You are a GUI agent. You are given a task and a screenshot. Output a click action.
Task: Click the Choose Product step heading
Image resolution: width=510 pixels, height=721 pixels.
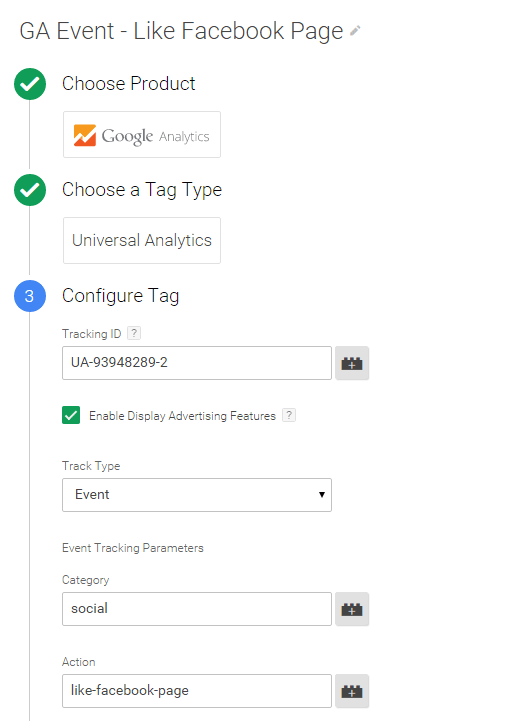click(129, 84)
